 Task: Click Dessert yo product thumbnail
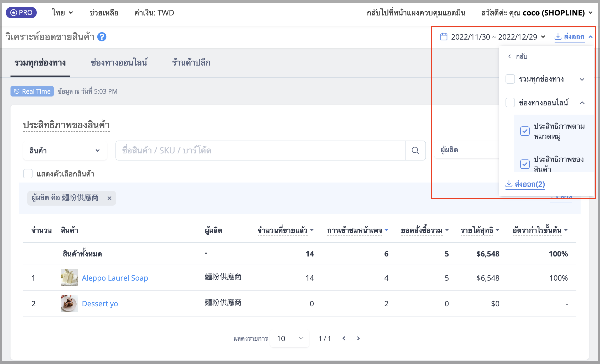69,303
